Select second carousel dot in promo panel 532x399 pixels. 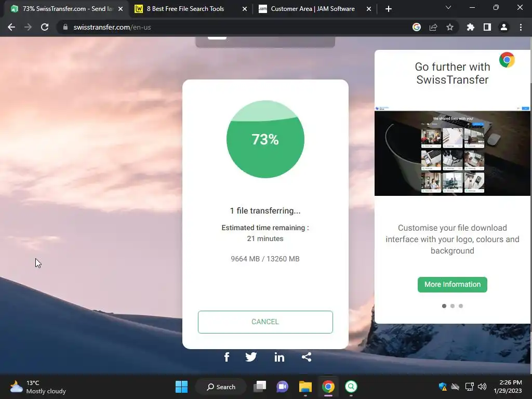click(x=453, y=306)
